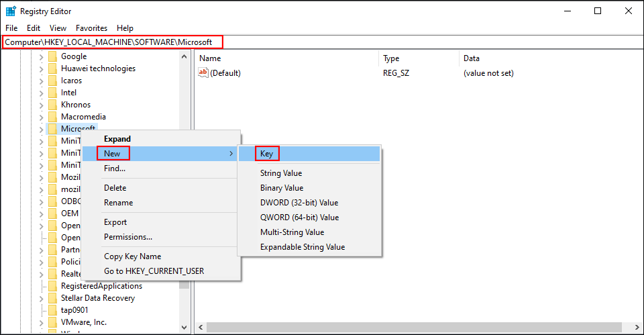Expand the Google key

click(41, 57)
